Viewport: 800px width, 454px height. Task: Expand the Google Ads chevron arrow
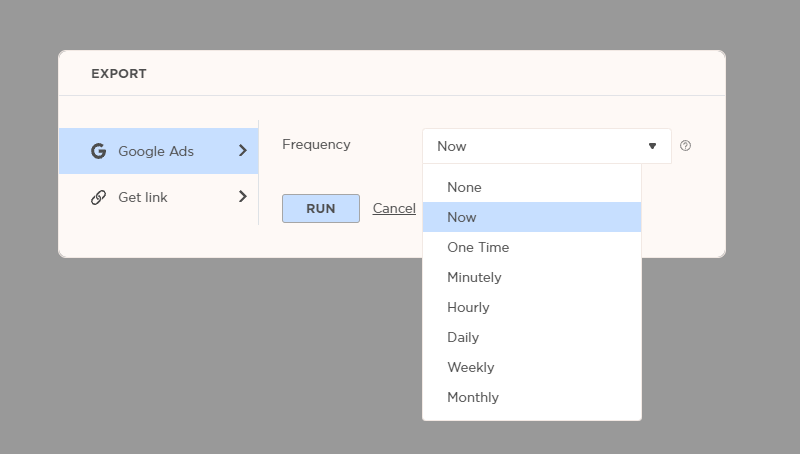(243, 150)
